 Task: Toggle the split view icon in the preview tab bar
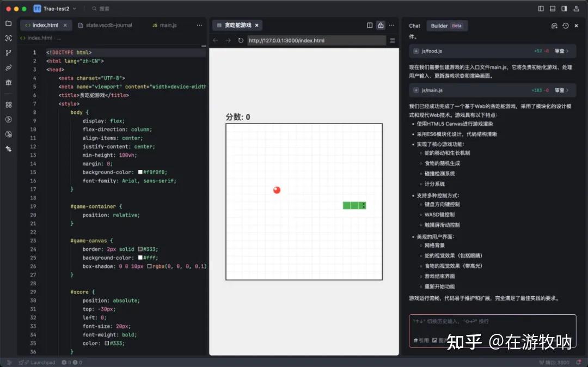coord(370,26)
